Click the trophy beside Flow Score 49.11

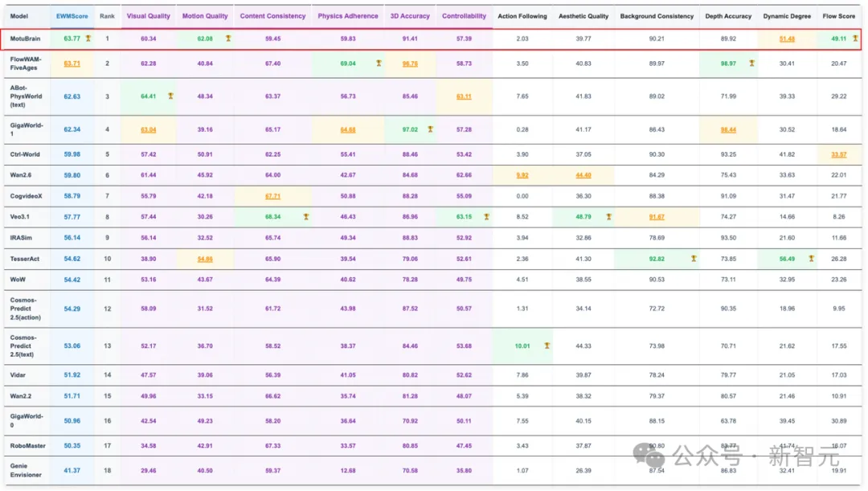(854, 39)
